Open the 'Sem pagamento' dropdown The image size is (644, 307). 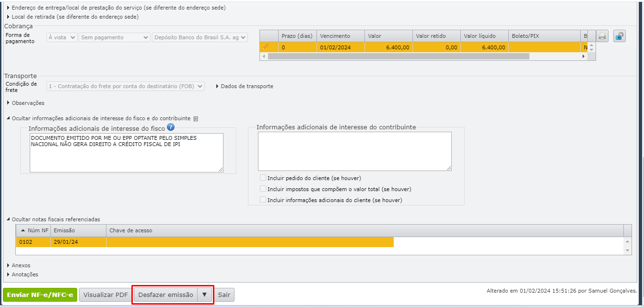coord(115,37)
